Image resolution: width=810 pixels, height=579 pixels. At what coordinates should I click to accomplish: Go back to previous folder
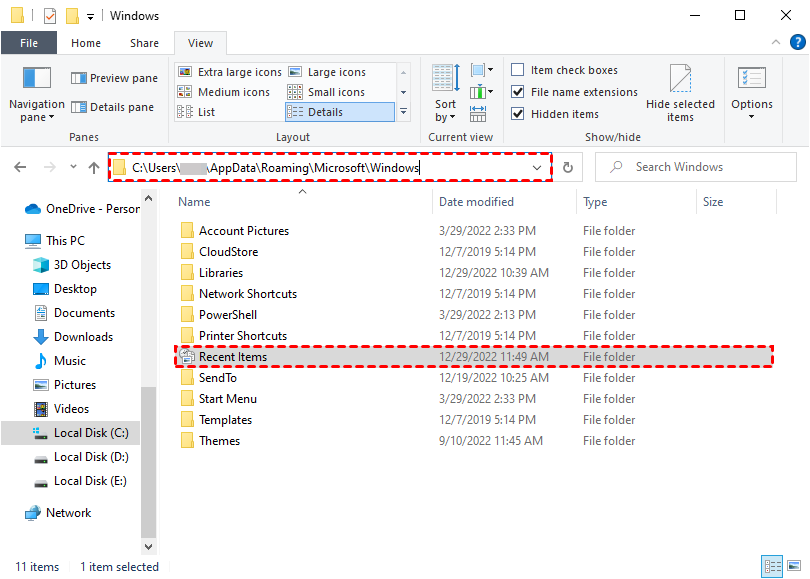pyautogui.click(x=20, y=167)
